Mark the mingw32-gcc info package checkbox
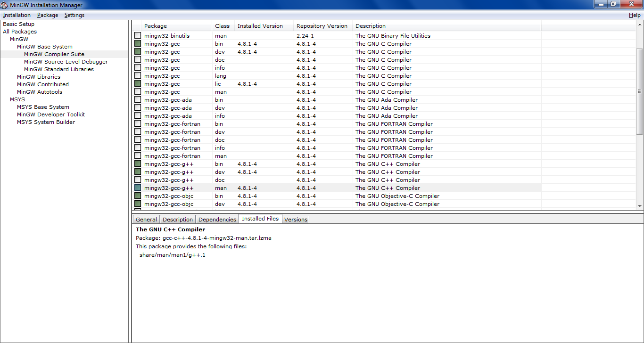 click(138, 68)
